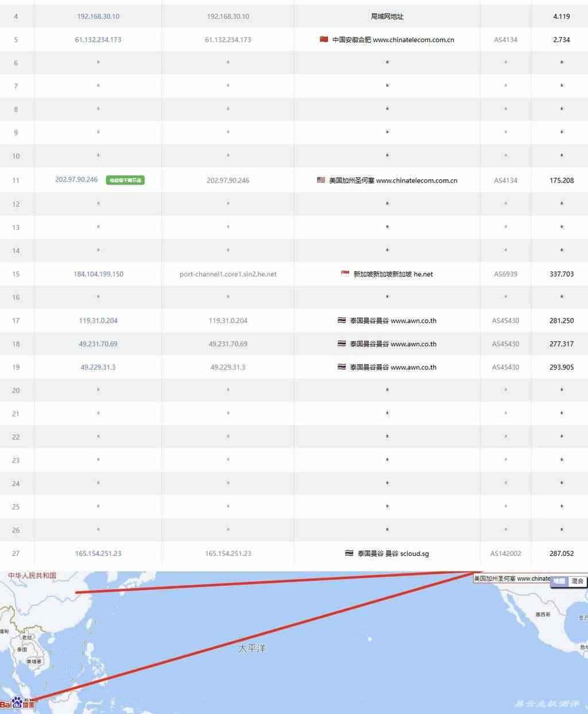Click AS45430 in hop 19
Image resolution: width=588 pixels, height=714 pixels.
tap(506, 367)
